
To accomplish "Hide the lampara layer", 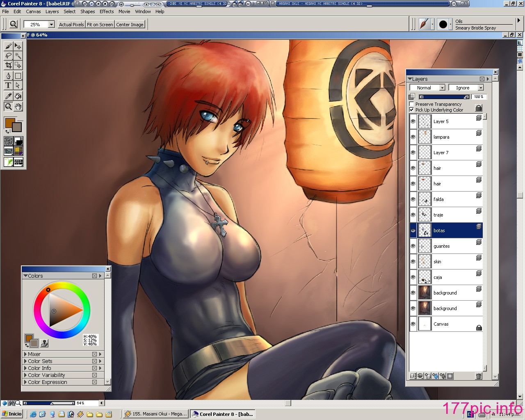I will click(x=413, y=137).
